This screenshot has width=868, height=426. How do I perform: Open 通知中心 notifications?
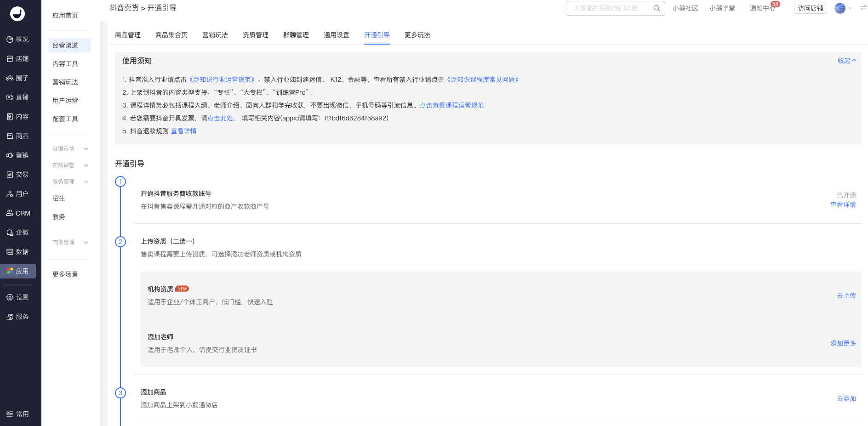(x=762, y=8)
